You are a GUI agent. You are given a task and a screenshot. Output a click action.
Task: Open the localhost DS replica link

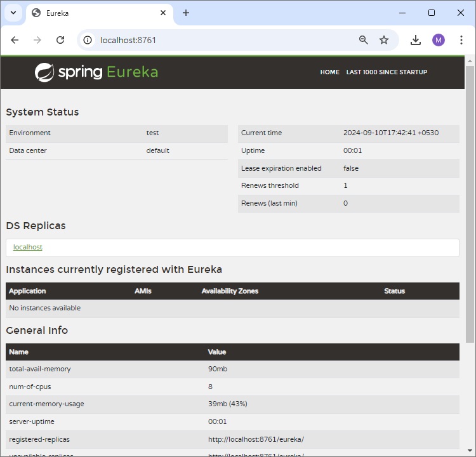(x=28, y=247)
